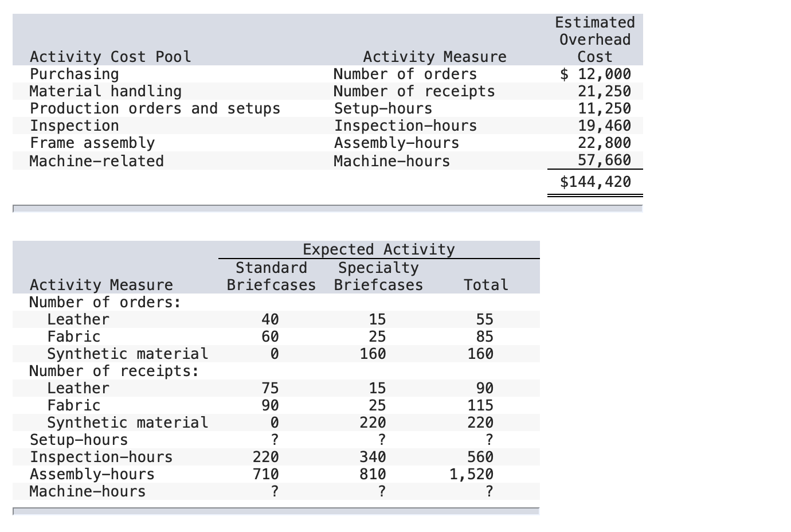The height and width of the screenshot is (532, 791).
Task: Select the 'Estimated Overhead Cost' column header
Action: [595, 40]
